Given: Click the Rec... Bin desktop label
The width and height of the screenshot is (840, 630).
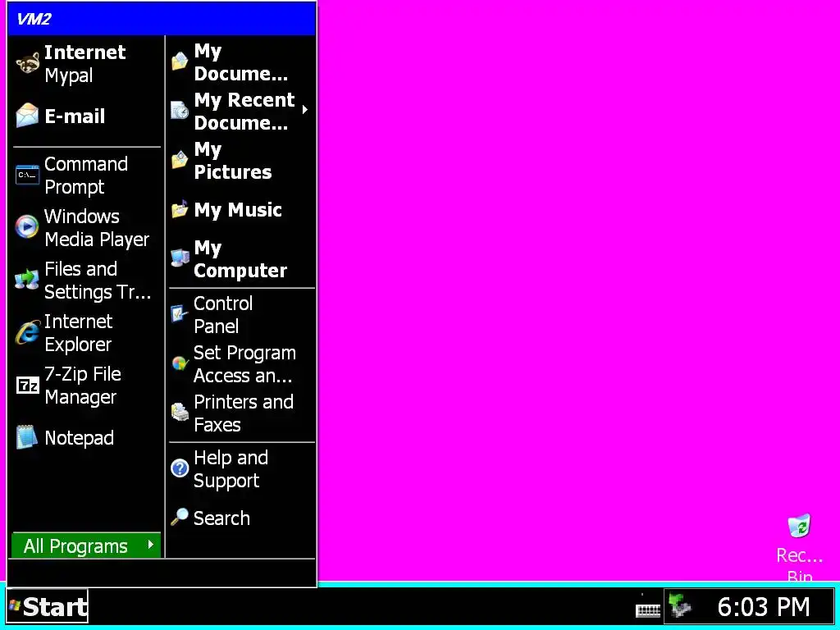Looking at the screenshot, I should tap(799, 564).
